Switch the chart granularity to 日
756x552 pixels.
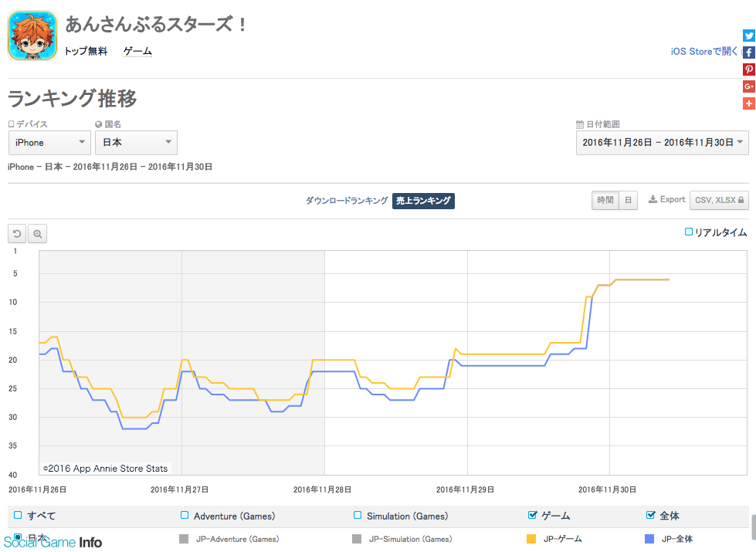tap(629, 200)
